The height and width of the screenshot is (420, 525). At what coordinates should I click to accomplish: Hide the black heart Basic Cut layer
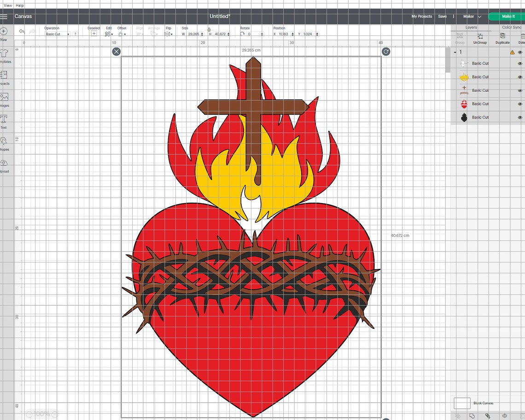pos(520,117)
